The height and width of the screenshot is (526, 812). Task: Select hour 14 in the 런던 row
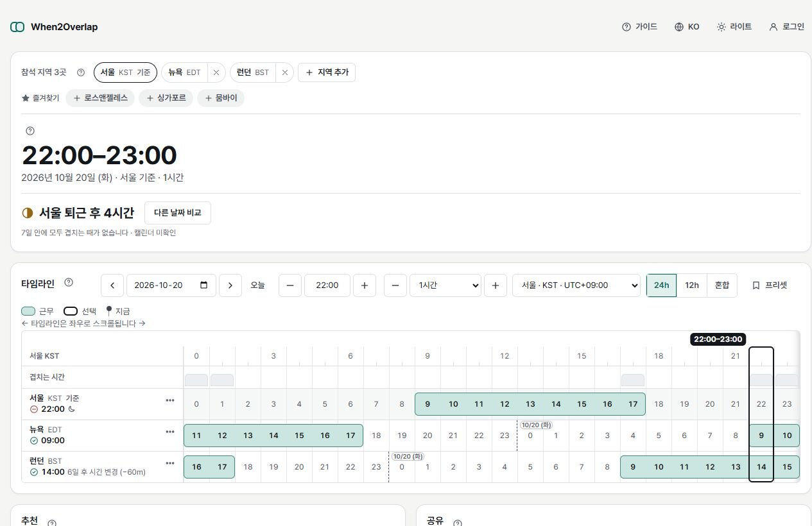pos(761,467)
